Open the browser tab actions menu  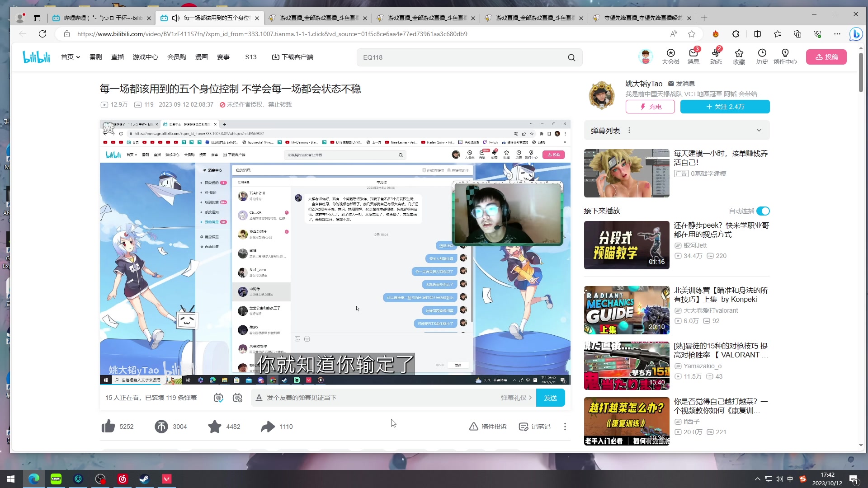(37, 18)
